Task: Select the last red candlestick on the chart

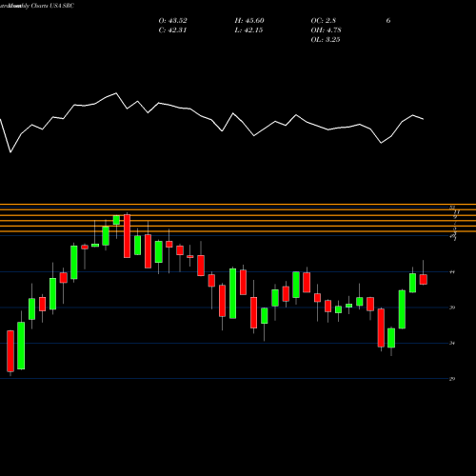Action: 424,279
